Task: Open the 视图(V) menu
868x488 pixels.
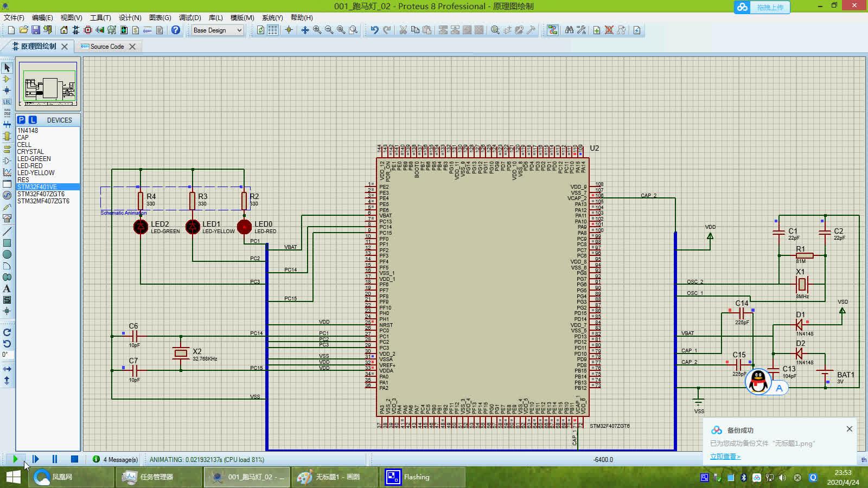Action: pos(71,17)
